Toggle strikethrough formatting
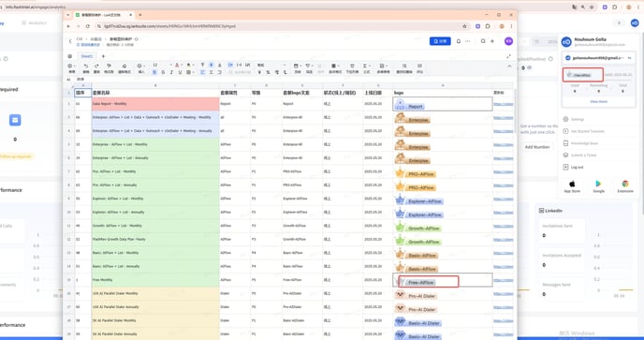 [x=163, y=72]
